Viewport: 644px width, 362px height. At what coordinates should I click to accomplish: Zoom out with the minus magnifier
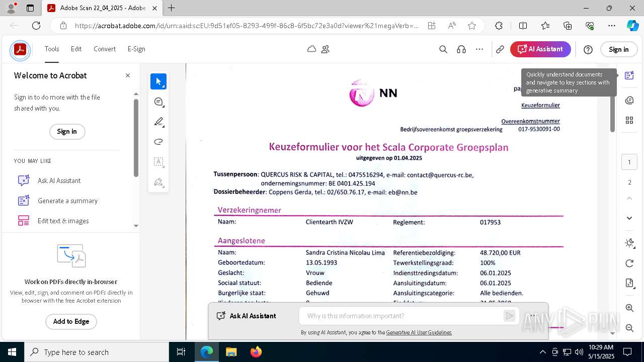pyautogui.click(x=629, y=328)
